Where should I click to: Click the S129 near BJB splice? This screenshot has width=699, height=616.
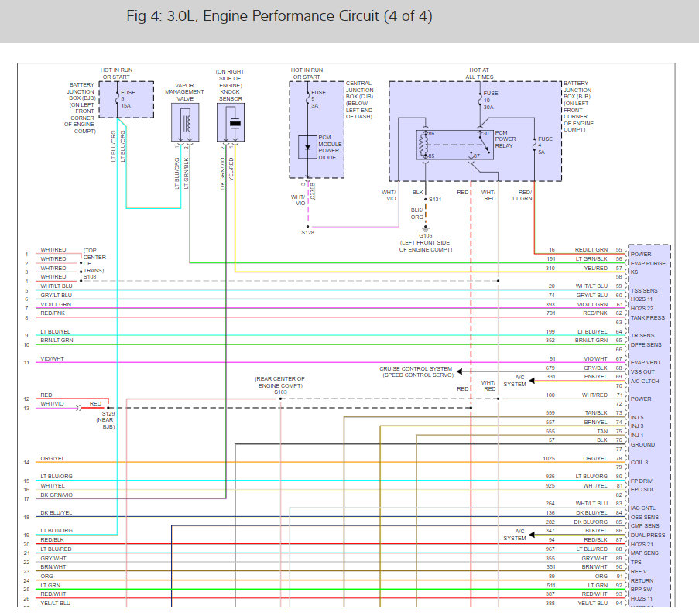pyautogui.click(x=108, y=407)
